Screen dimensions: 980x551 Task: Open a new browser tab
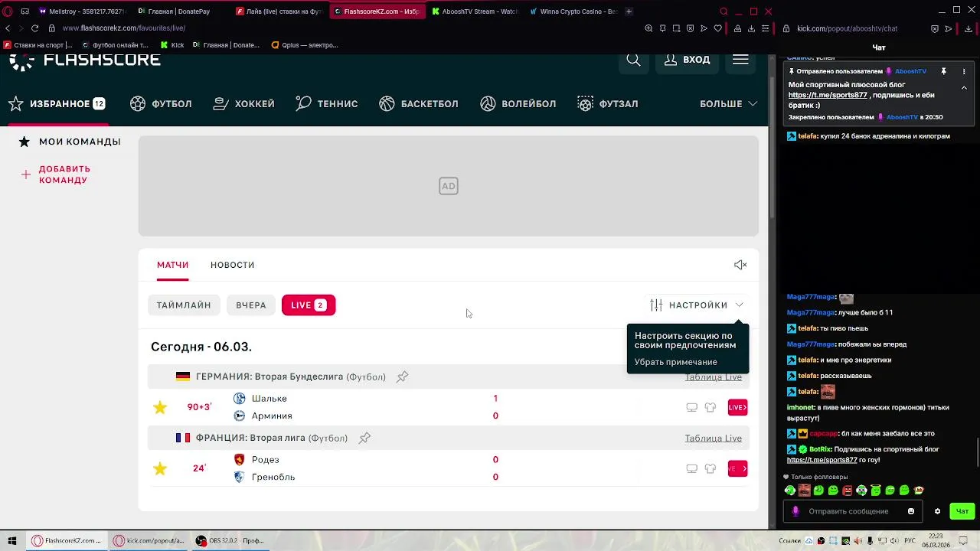click(x=629, y=11)
